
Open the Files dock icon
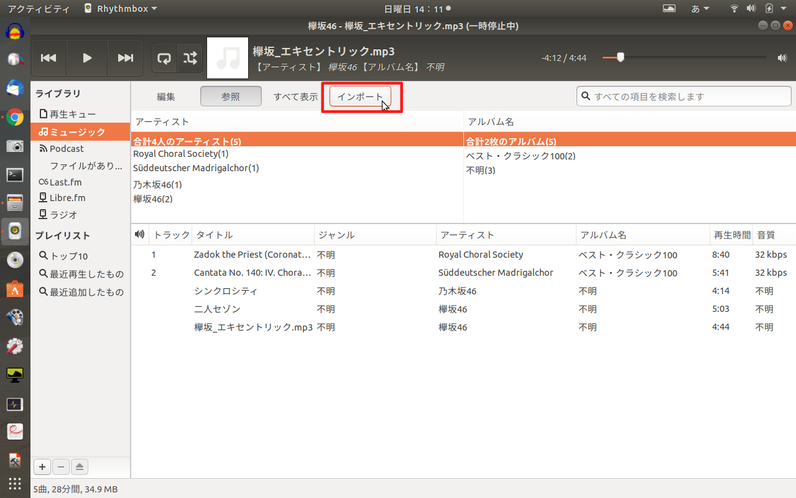click(15, 203)
